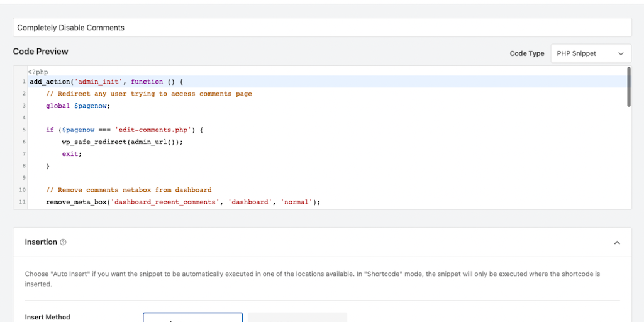This screenshot has height=322, width=644.
Task: Select the Auto Insert method button
Action: 192,317
